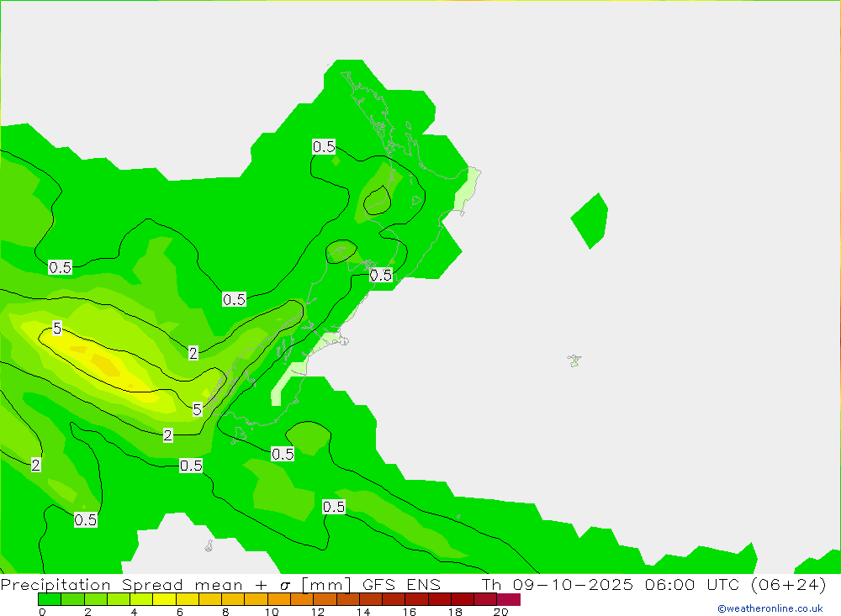Viewport: 841px width, 616px height.
Task: Click the legend tick label 20
Action: 500,612
